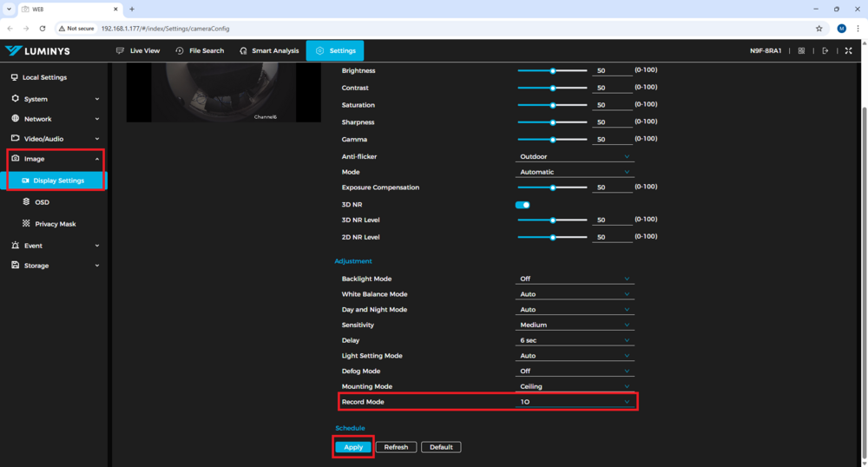
Task: Click the Privacy Mask sidebar icon
Action: tap(26, 224)
